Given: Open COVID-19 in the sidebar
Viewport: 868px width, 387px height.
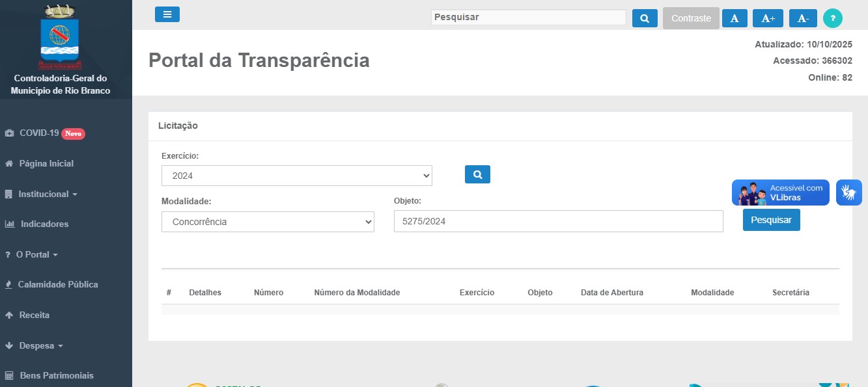Looking at the screenshot, I should (39, 133).
